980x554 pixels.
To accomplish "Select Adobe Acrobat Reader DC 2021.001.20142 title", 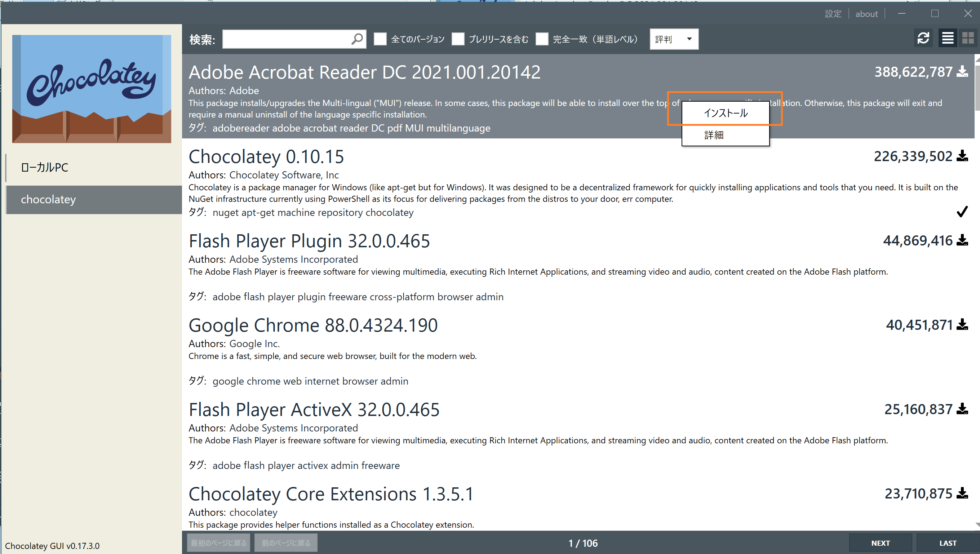I will (364, 72).
